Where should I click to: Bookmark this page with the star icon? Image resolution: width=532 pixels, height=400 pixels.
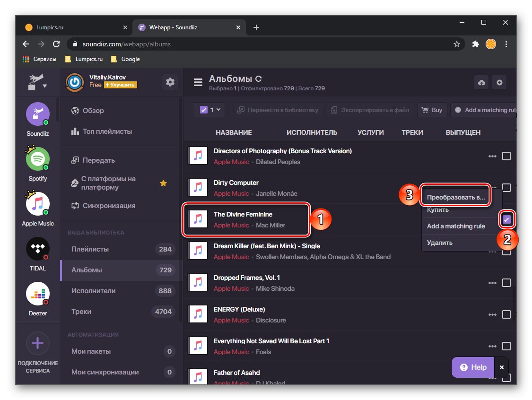tap(457, 44)
